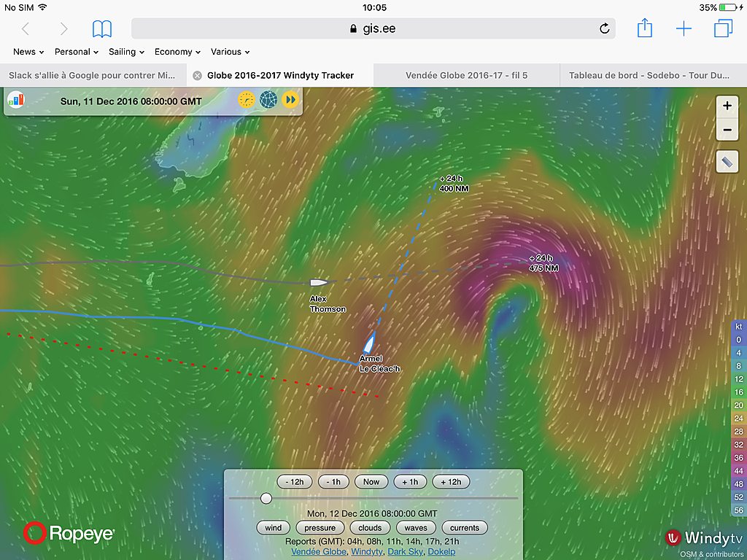This screenshot has width=747, height=560.
Task: Show the pressure layer
Action: [x=320, y=528]
